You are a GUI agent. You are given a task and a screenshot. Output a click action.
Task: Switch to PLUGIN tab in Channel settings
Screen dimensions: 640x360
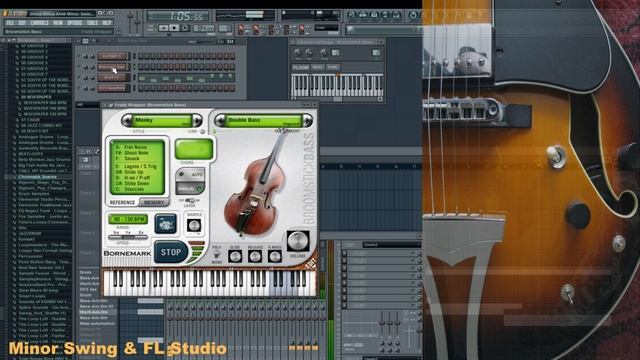[x=301, y=67]
